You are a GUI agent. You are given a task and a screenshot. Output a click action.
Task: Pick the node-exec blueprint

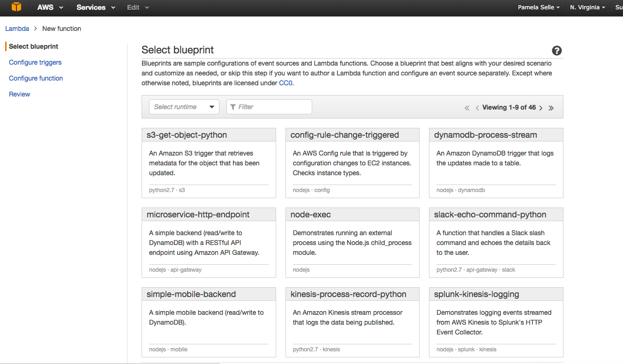[353, 242]
